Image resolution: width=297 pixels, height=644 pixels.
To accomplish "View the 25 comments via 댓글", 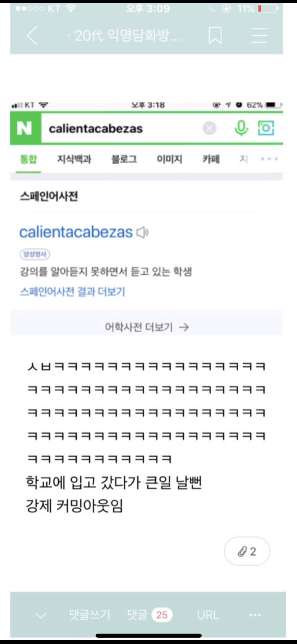I will (150, 615).
